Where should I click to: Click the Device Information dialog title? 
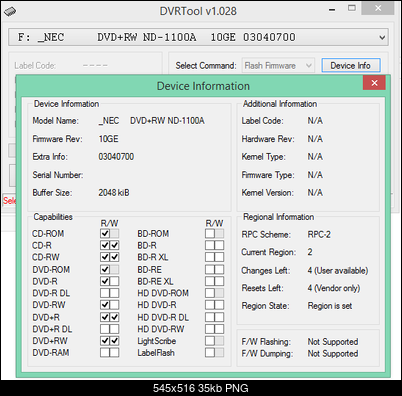tap(203, 86)
